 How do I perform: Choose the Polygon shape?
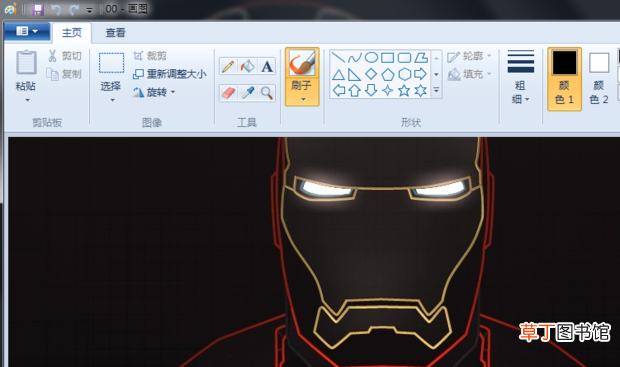(x=421, y=58)
